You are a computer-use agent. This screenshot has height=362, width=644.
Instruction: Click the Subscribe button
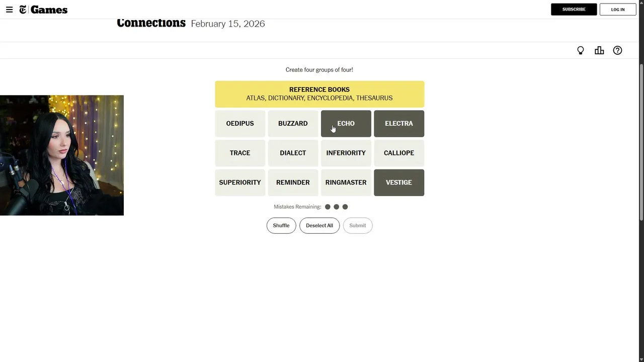coord(574,10)
